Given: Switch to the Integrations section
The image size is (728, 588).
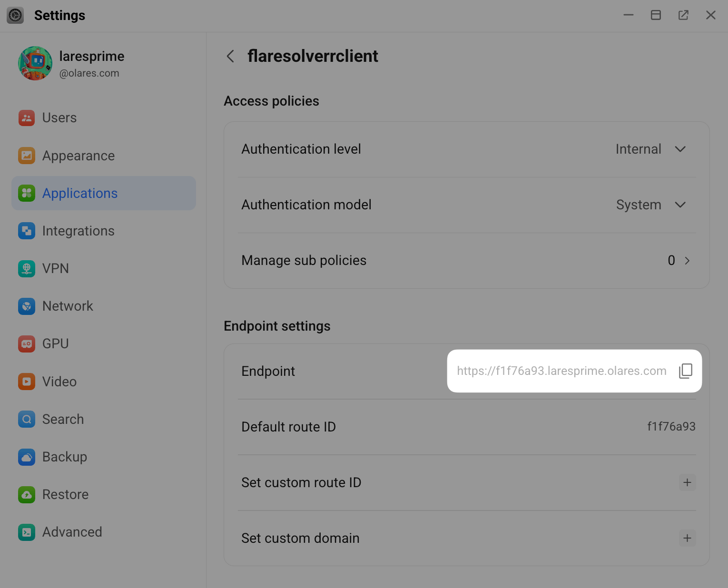Looking at the screenshot, I should click(78, 231).
